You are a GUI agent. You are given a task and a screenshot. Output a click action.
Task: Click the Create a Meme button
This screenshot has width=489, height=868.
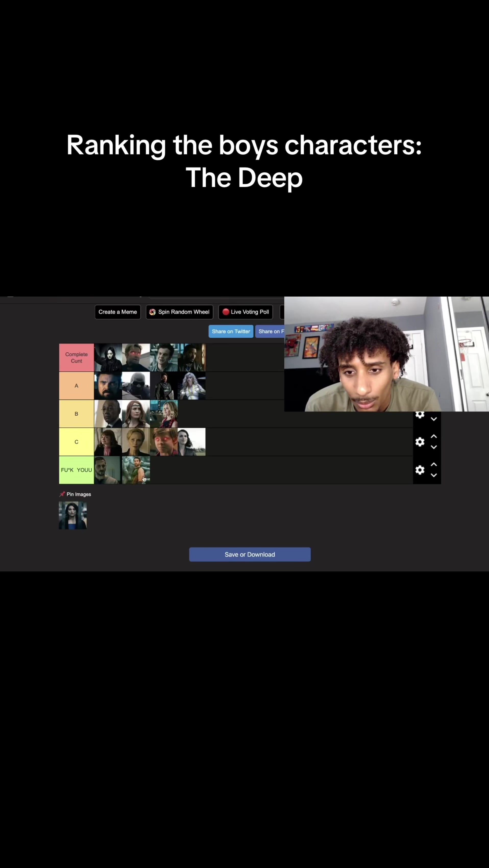coord(118,312)
